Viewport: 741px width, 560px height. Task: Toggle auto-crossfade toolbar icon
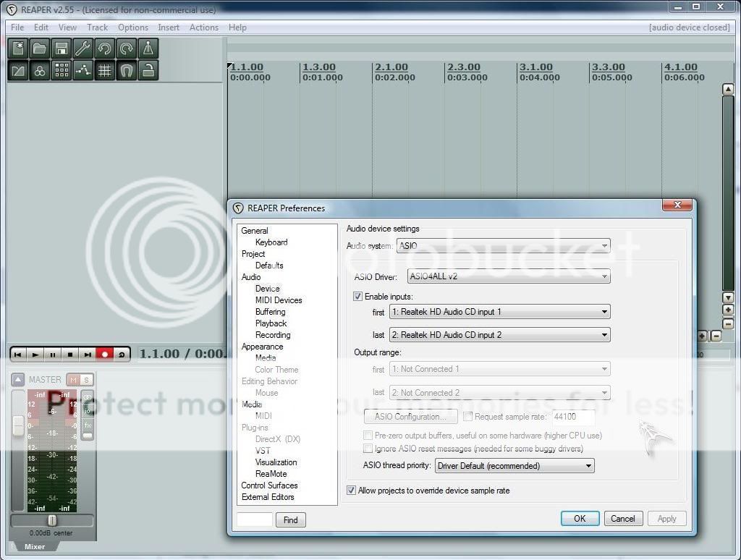[18, 70]
